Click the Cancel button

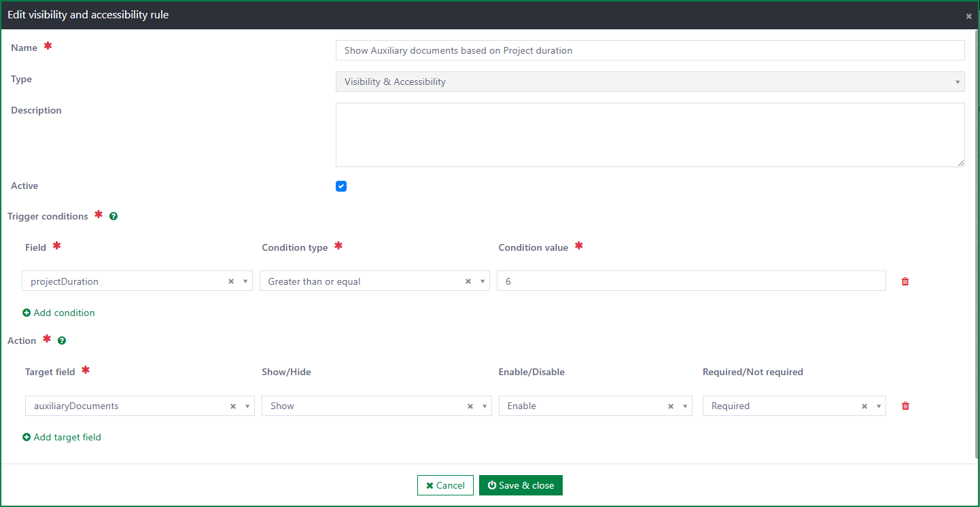(x=445, y=485)
